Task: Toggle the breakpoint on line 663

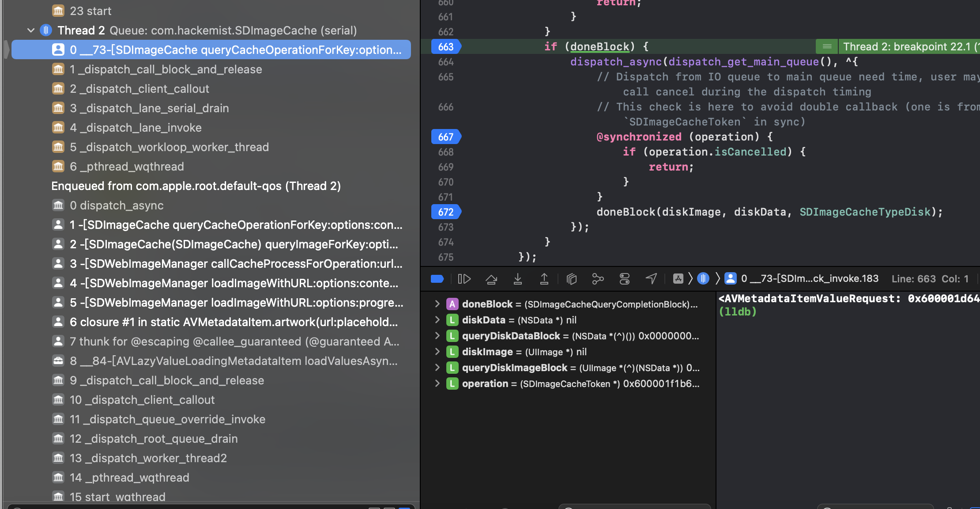Action: [x=446, y=47]
